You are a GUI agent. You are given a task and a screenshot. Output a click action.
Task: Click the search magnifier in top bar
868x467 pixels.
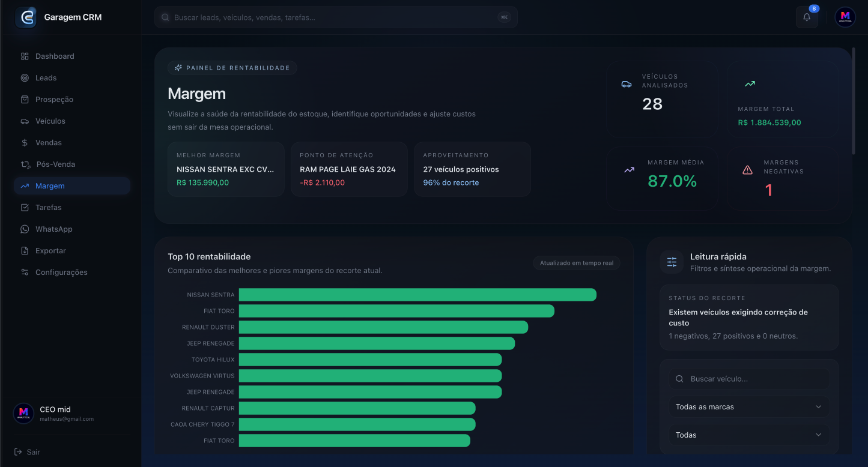tap(165, 18)
